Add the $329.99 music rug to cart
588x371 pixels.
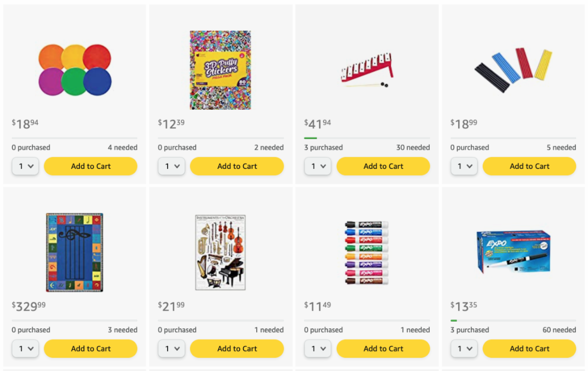click(91, 349)
